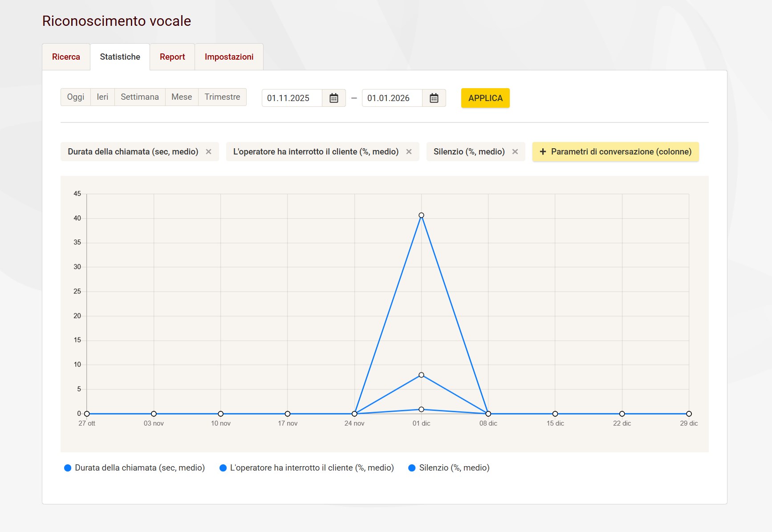Toggle Silenzio series in chart legend
Viewport: 772px width, 532px height.
449,468
